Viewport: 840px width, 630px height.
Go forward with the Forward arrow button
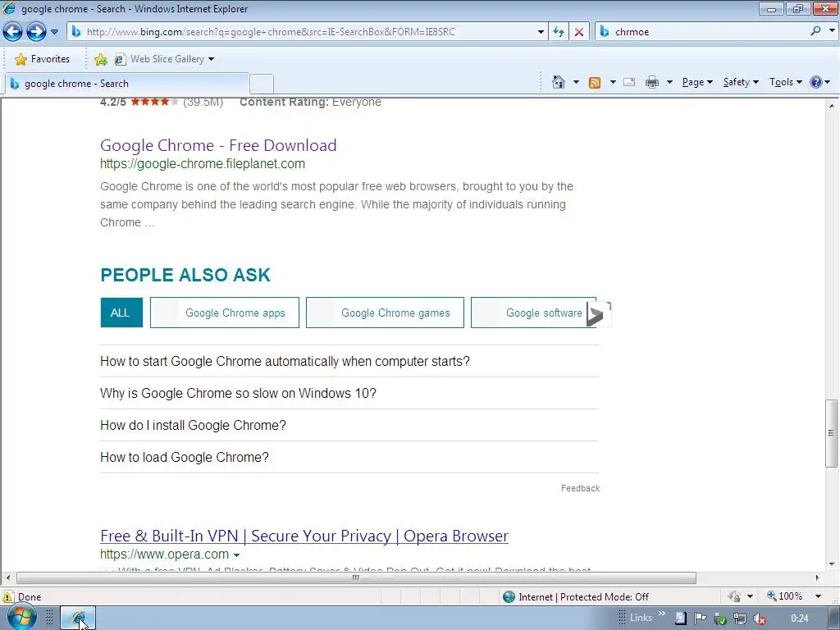coord(36,32)
